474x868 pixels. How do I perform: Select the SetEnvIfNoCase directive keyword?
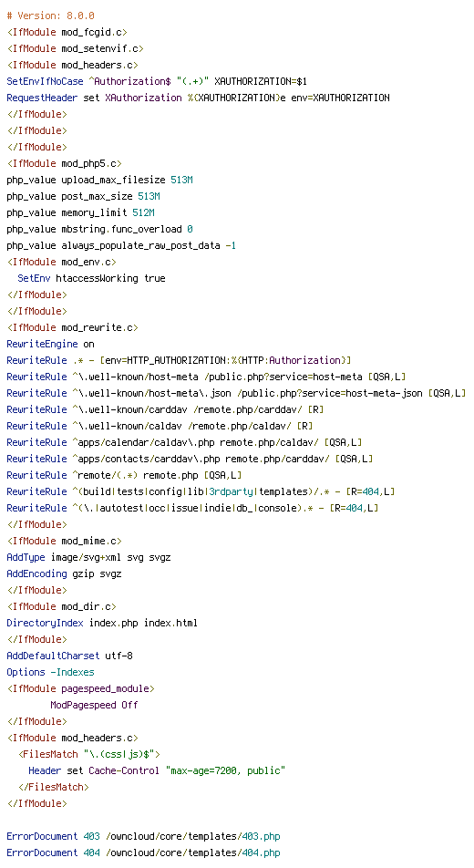(x=45, y=81)
